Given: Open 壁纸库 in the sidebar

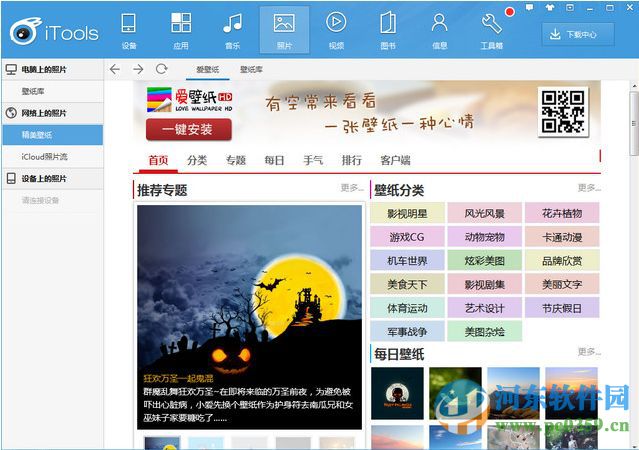Looking at the screenshot, I should pos(52,91).
